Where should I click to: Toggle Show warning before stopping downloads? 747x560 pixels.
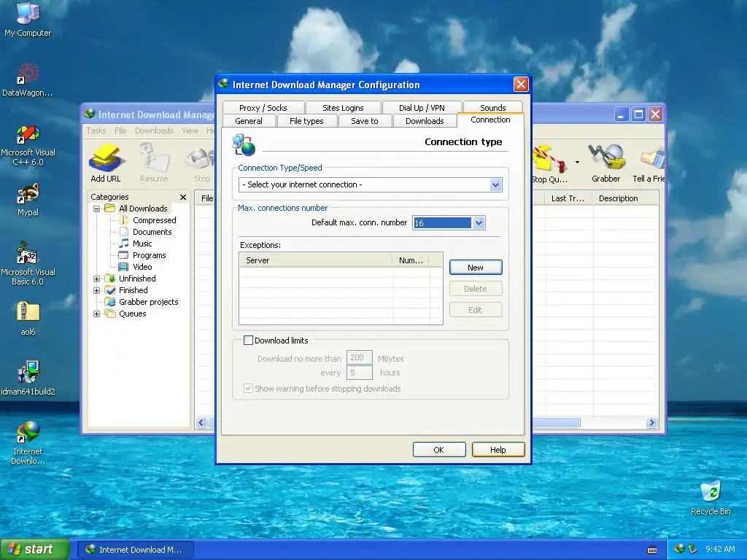click(248, 388)
